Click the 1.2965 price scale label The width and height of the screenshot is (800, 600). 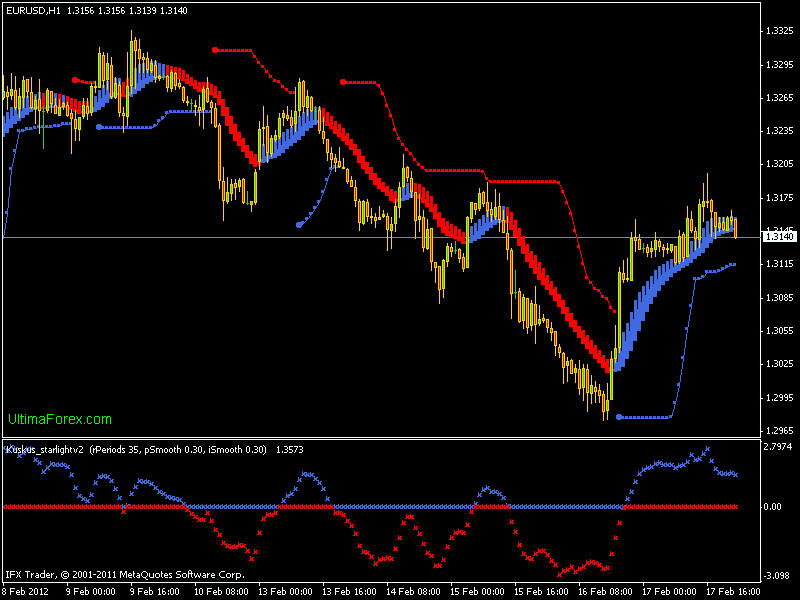[780, 431]
